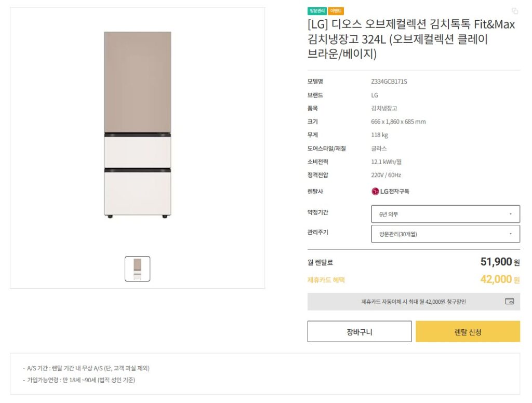532x403 pixels.
Task: Select the small product thumbnail below the image
Action: (x=138, y=268)
